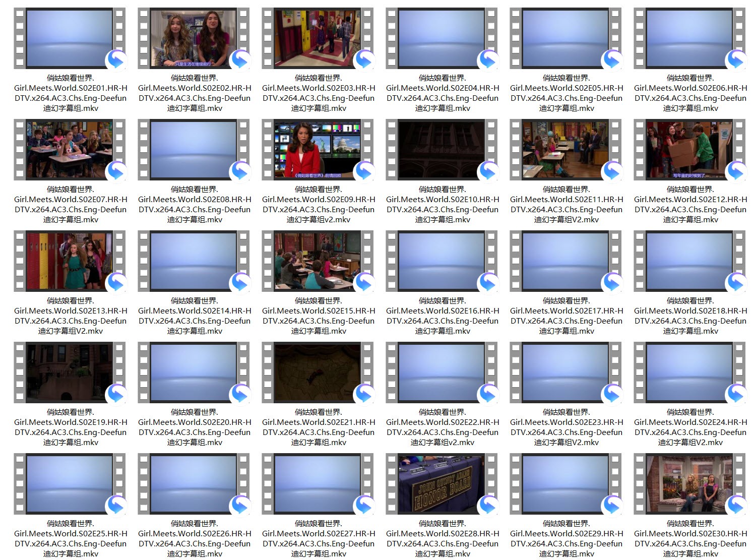
Task: Click the filename label of S02E11 V2
Action: [x=567, y=209]
